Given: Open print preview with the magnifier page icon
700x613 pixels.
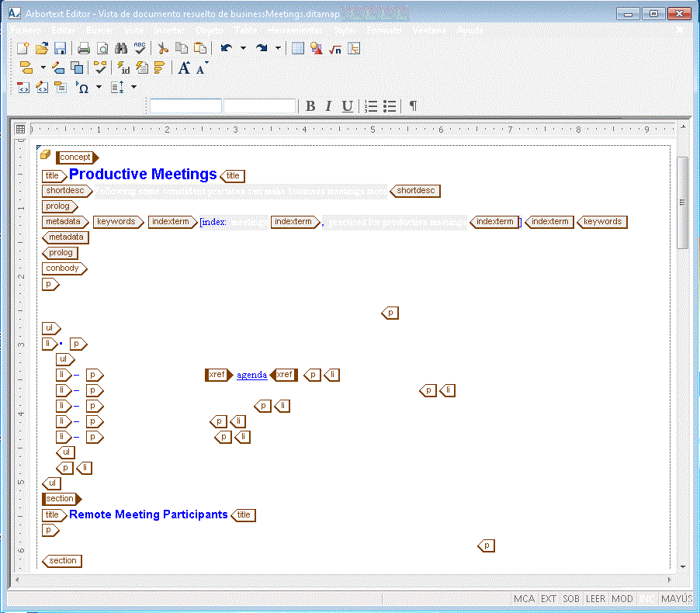Looking at the screenshot, I should click(x=102, y=48).
